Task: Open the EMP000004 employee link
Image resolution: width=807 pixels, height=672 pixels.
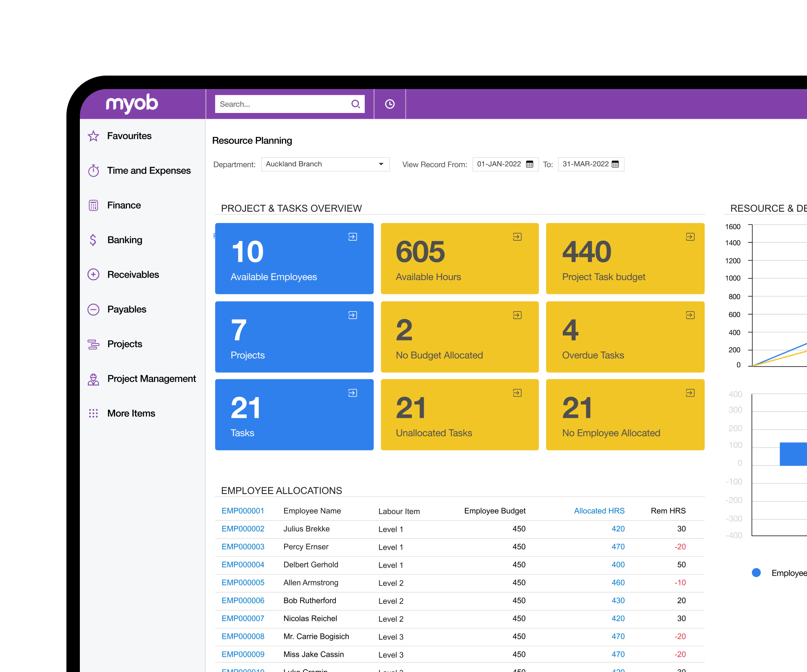Action: [x=243, y=564]
